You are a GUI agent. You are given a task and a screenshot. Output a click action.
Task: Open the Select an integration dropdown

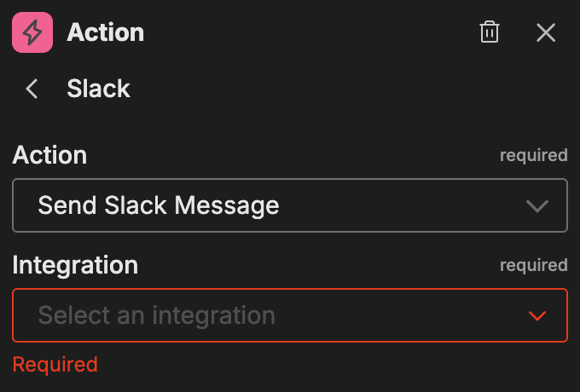(x=290, y=315)
